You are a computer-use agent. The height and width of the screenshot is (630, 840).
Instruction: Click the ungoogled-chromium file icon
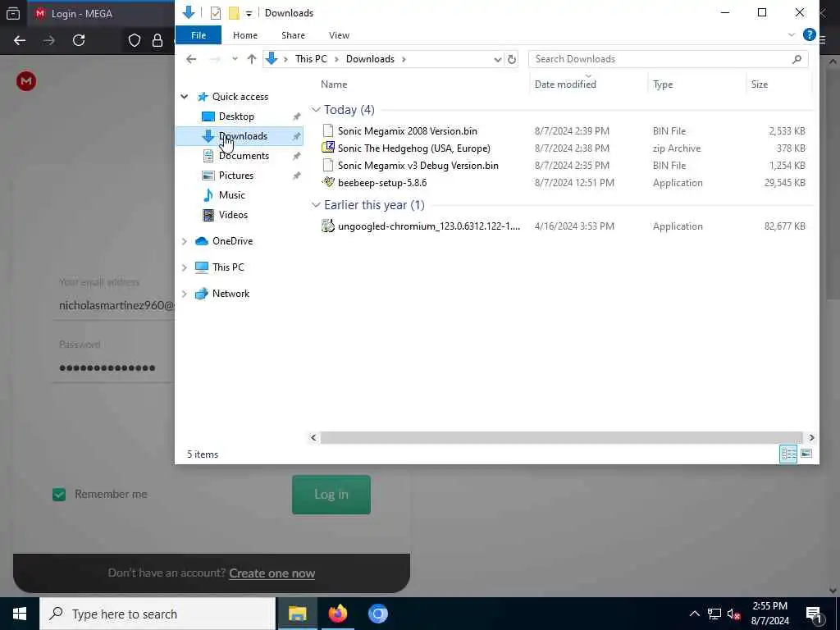(x=328, y=226)
